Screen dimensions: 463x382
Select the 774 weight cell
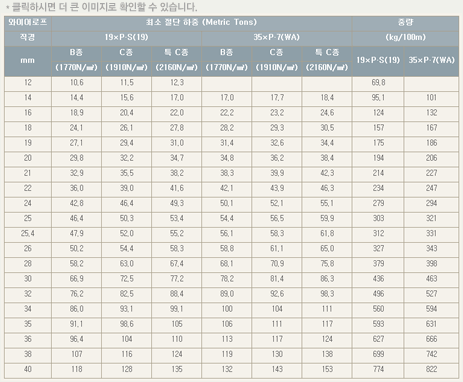tap(378, 369)
